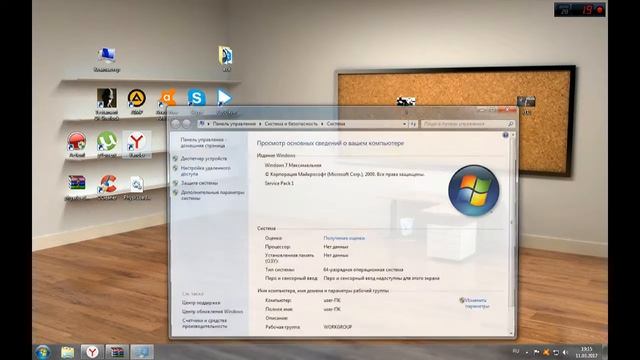Select the "Service Pack 1" text
The image size is (640, 360).
pos(279,183)
